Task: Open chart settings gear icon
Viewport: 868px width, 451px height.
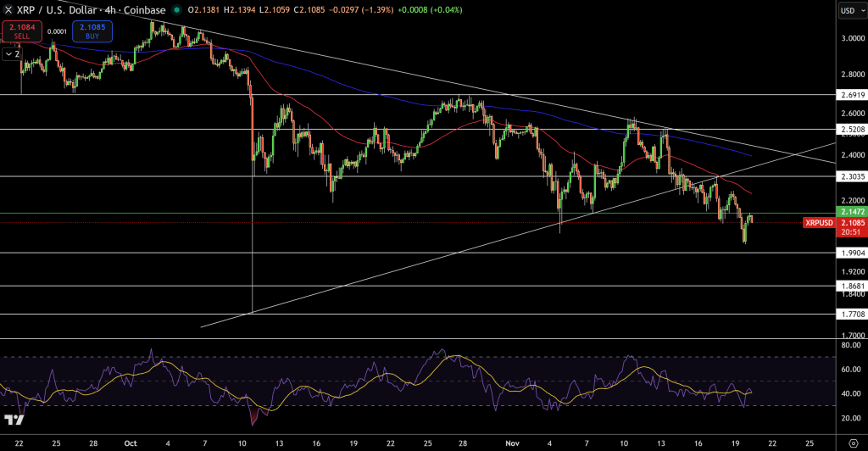Action: point(853,443)
